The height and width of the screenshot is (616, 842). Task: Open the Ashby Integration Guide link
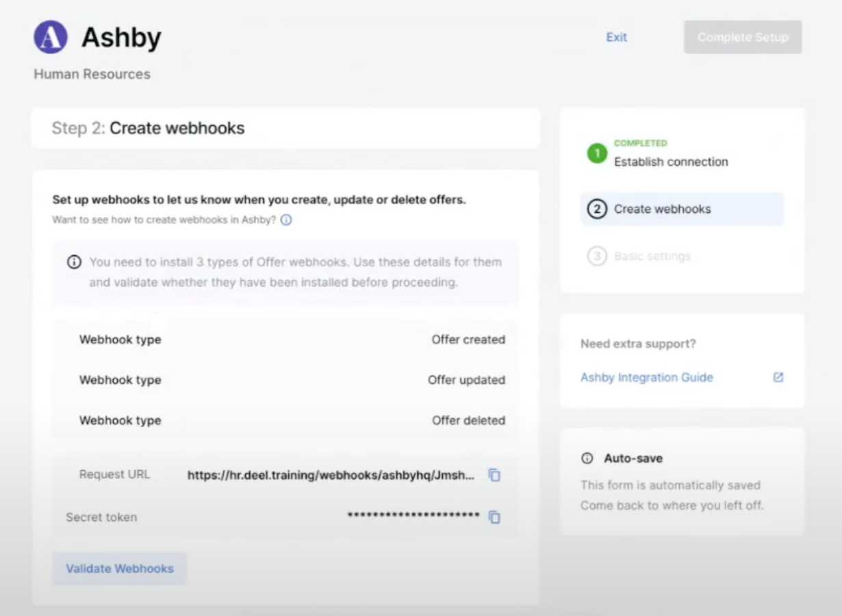647,377
